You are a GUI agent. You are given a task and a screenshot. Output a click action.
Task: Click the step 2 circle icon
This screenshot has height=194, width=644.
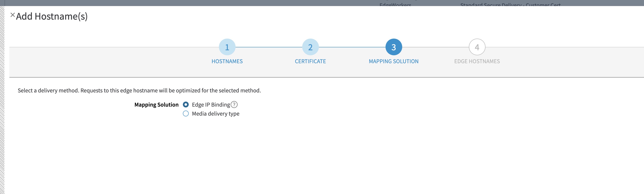pos(310,47)
